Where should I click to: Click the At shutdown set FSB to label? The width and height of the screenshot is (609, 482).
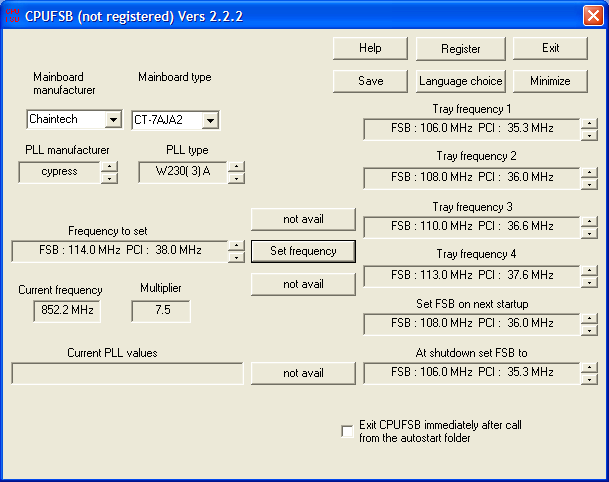[x=472, y=353]
